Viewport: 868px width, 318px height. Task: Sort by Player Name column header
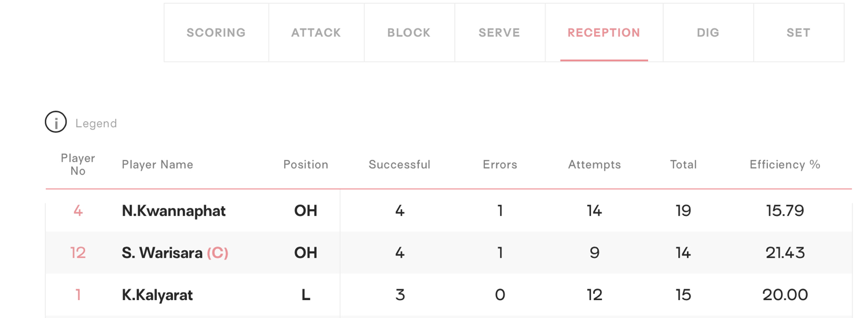pyautogui.click(x=157, y=165)
